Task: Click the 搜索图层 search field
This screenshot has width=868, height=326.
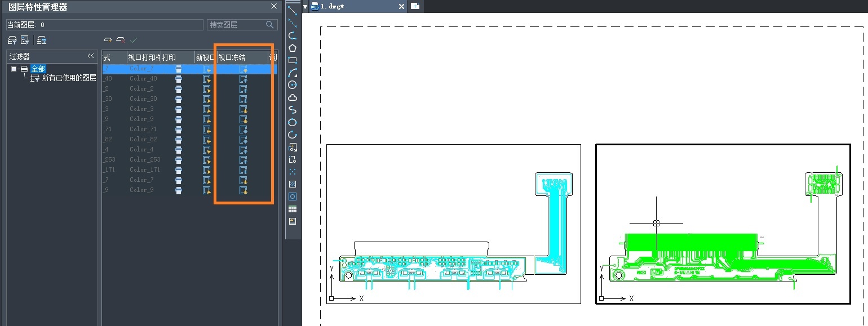Action: click(x=242, y=25)
